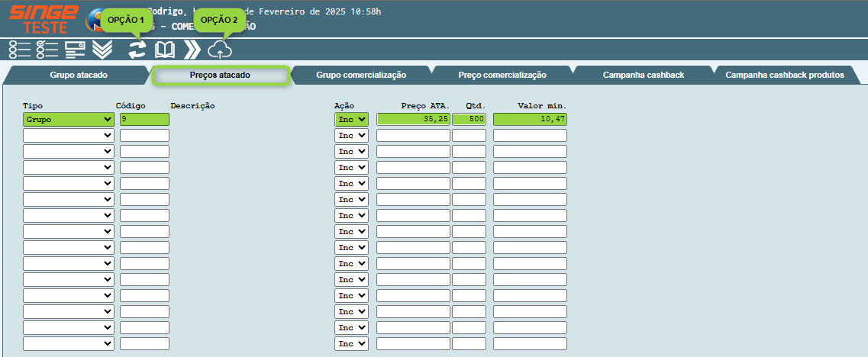Screen dimensions: 868x357
Task: Click the unchecked list icon in toolbar
Action: pyautogui.click(x=20, y=50)
